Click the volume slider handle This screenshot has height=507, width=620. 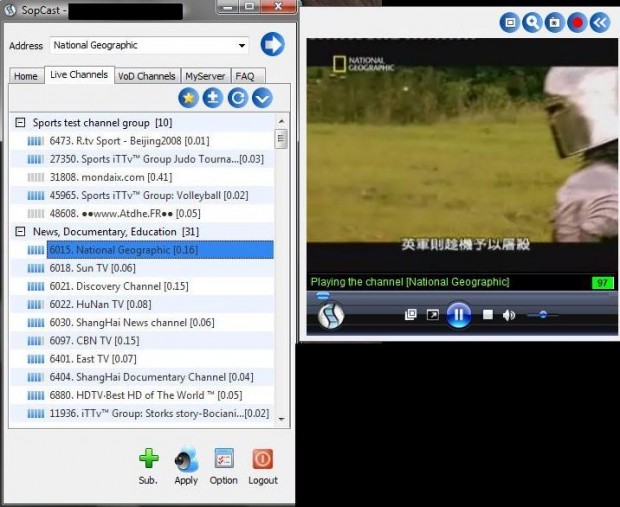[x=543, y=315]
